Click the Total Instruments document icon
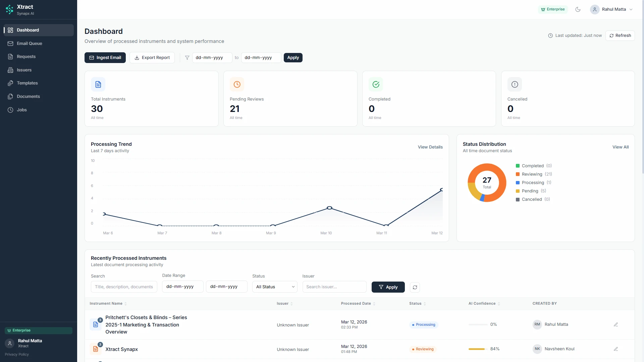The width and height of the screenshot is (644, 362). [x=98, y=84]
